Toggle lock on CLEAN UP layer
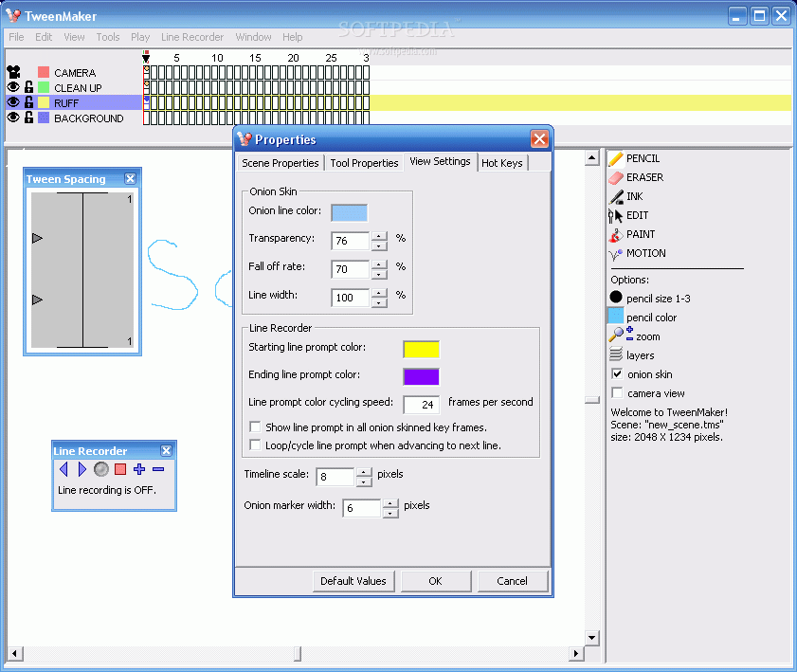The height and width of the screenshot is (672, 797). [29, 87]
